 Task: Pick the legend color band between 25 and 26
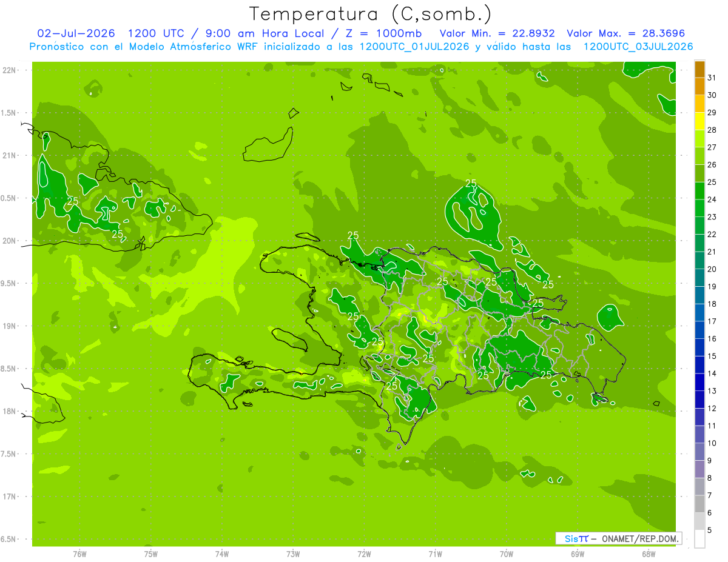[x=699, y=173]
